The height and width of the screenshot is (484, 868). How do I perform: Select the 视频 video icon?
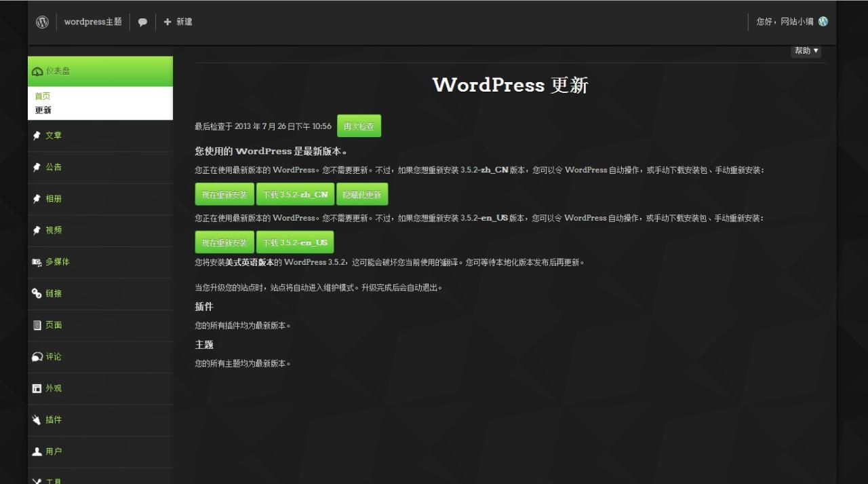tap(37, 230)
